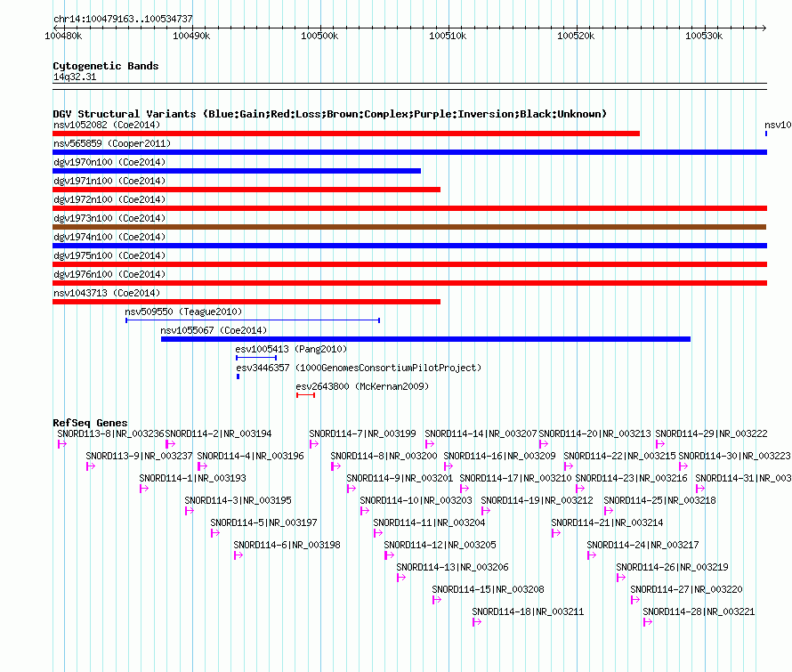
Task: Click the RefSeq Genes track title
Action: coord(90,423)
